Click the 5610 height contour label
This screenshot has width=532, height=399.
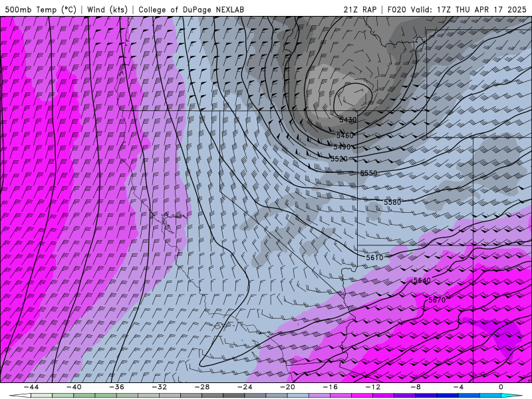374,257
